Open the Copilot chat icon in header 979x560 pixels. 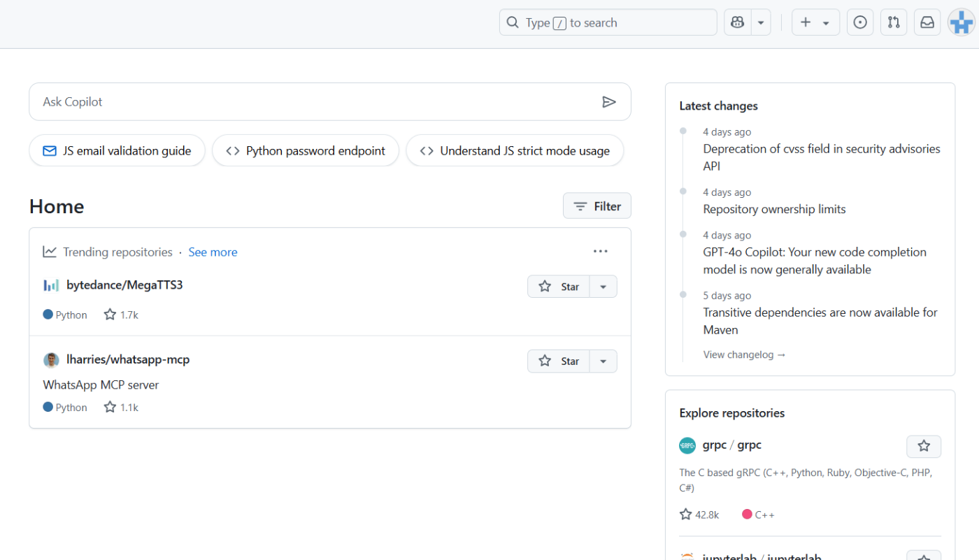point(737,22)
